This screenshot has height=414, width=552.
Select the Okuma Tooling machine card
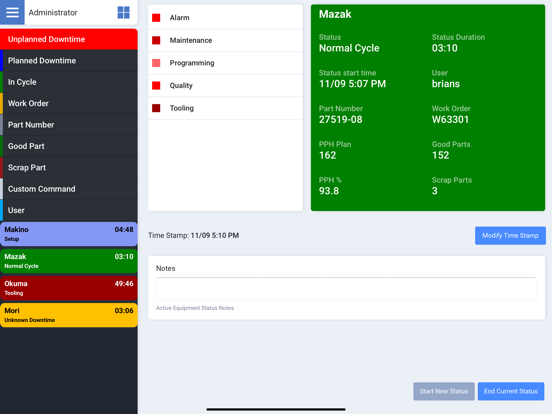[x=69, y=288]
